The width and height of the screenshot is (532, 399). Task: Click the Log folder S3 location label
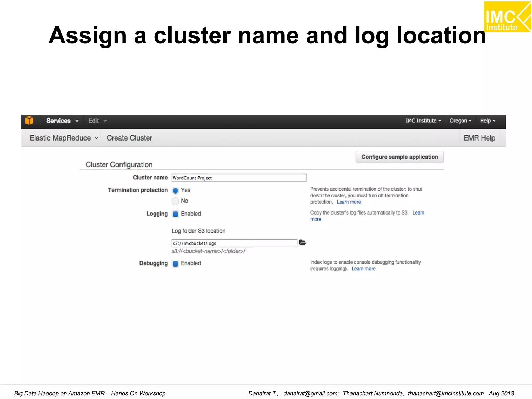click(198, 231)
